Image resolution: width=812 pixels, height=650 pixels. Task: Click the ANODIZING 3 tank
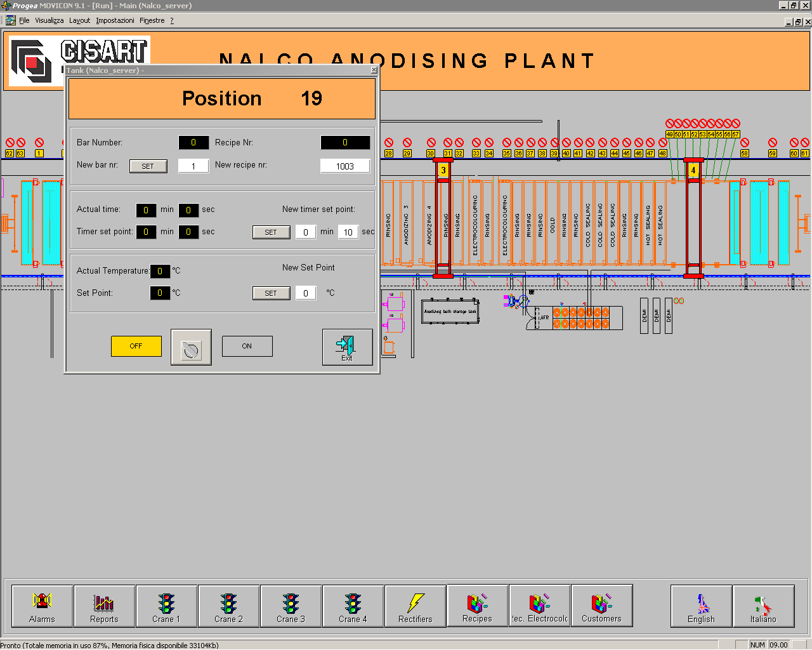(407, 223)
